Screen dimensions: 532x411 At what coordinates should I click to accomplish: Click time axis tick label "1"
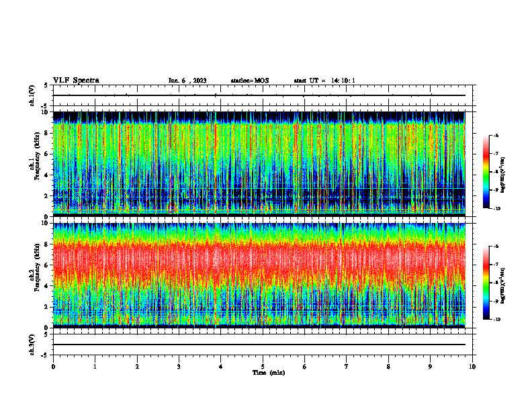click(x=95, y=367)
